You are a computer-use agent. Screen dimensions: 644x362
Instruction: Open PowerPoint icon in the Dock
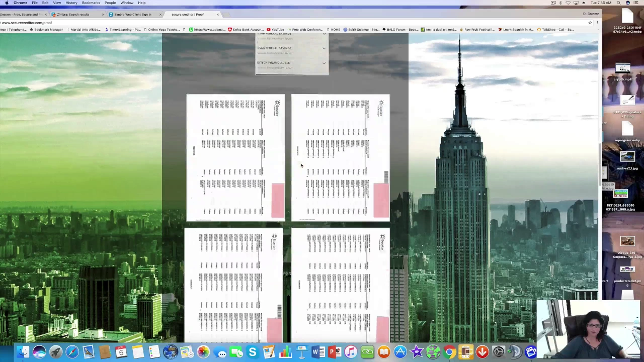[334, 352]
